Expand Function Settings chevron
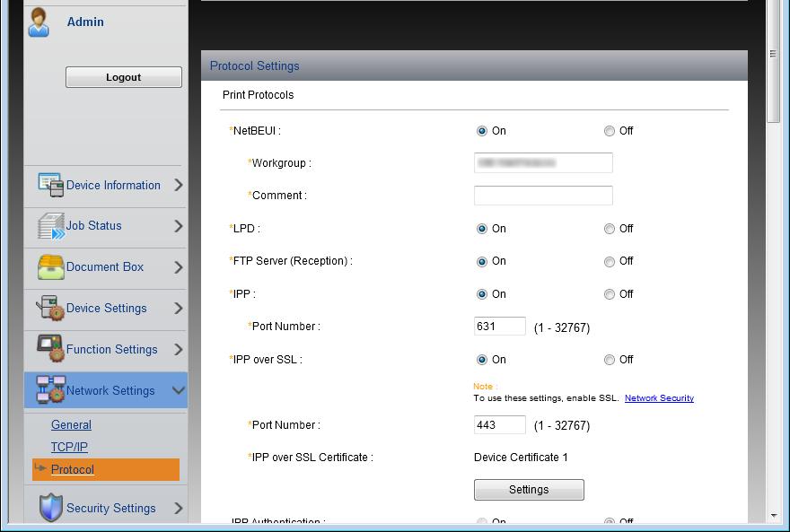This screenshot has width=790, height=532. pyautogui.click(x=179, y=349)
